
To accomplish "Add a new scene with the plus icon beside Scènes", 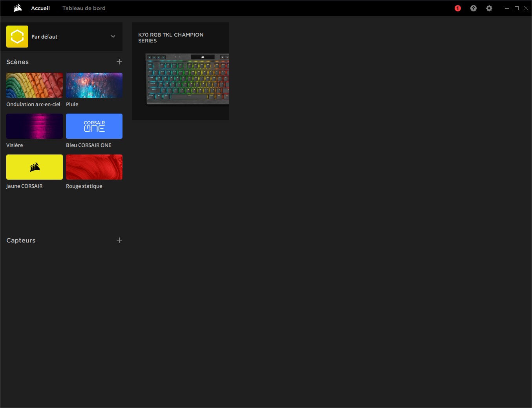I will click(119, 62).
